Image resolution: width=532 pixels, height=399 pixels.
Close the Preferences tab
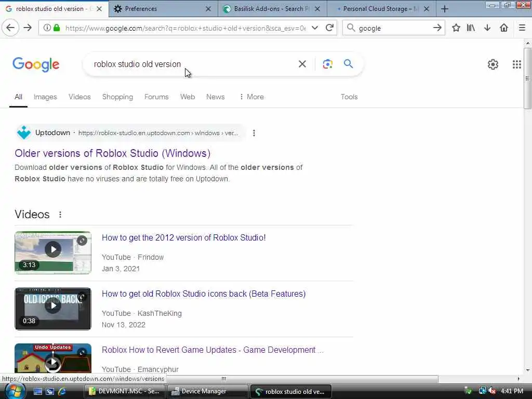208,9
